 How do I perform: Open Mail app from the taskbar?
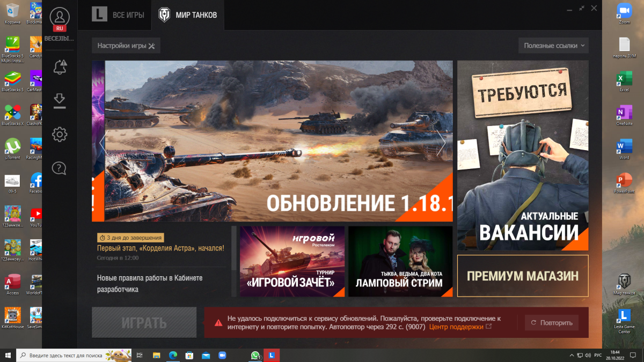(206, 355)
